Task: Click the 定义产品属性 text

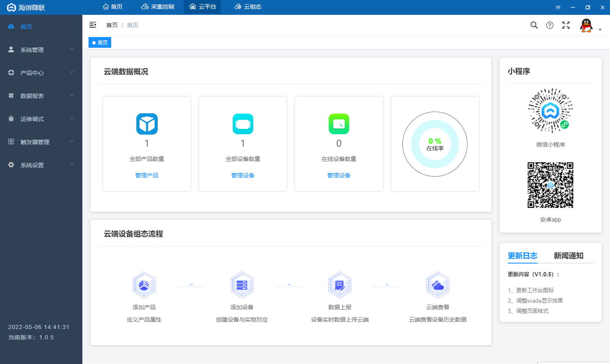Action: click(x=144, y=320)
